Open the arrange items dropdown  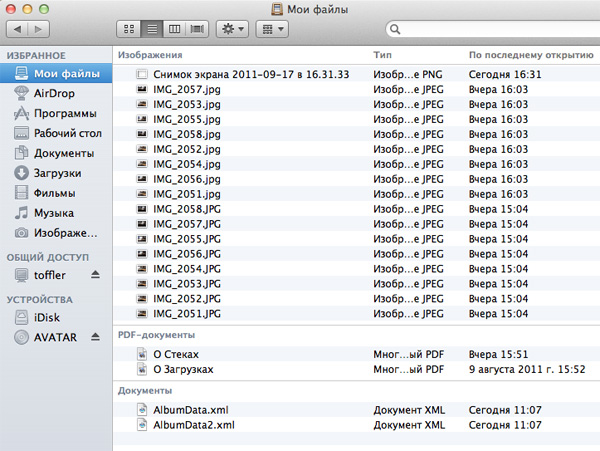tap(272, 30)
